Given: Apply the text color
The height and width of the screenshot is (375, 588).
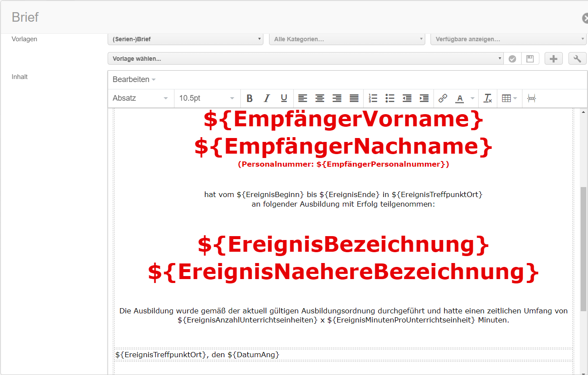Looking at the screenshot, I should (x=460, y=99).
